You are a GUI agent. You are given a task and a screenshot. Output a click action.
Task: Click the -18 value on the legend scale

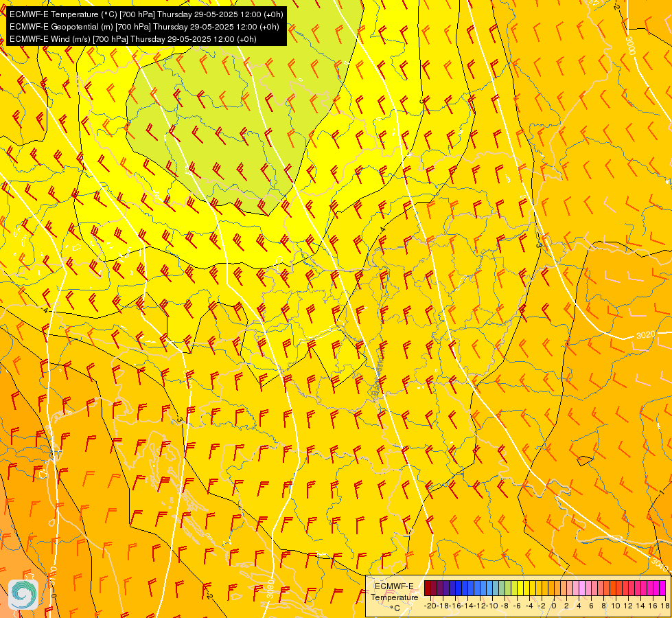click(443, 606)
